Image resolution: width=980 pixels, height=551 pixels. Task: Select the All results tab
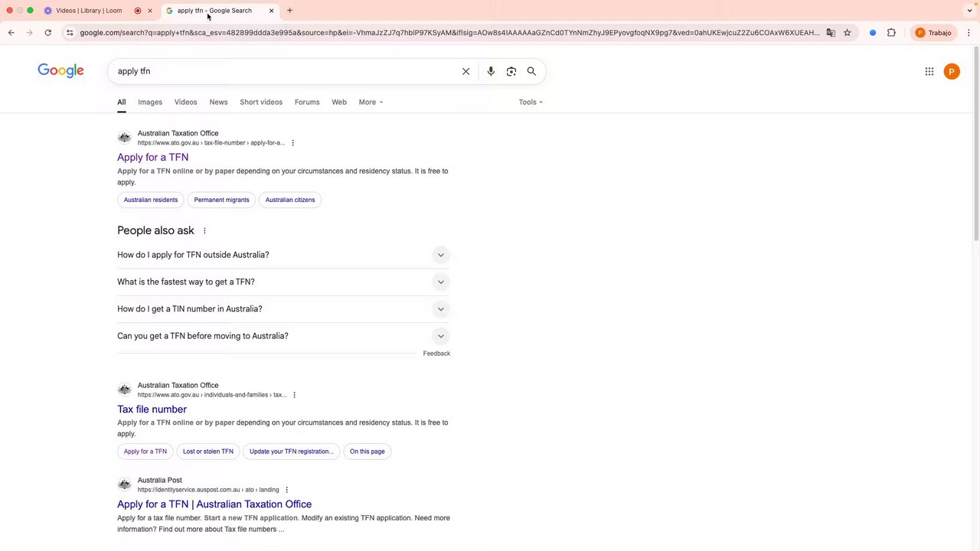pyautogui.click(x=121, y=102)
